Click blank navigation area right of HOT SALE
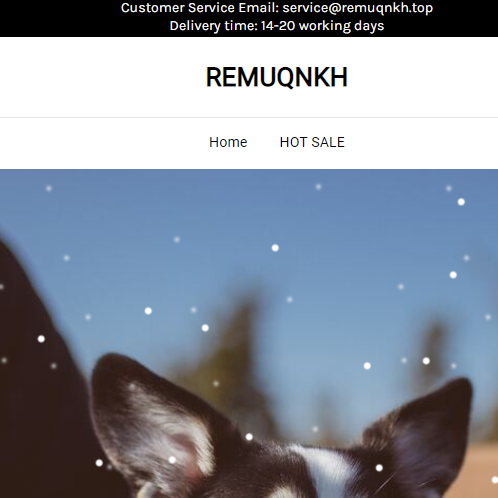 [x=422, y=143]
